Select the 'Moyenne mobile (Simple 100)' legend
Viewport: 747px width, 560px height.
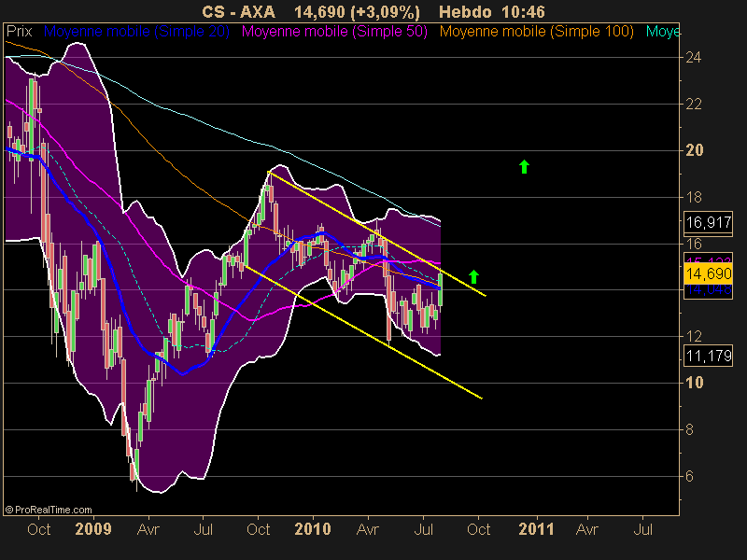click(x=536, y=32)
